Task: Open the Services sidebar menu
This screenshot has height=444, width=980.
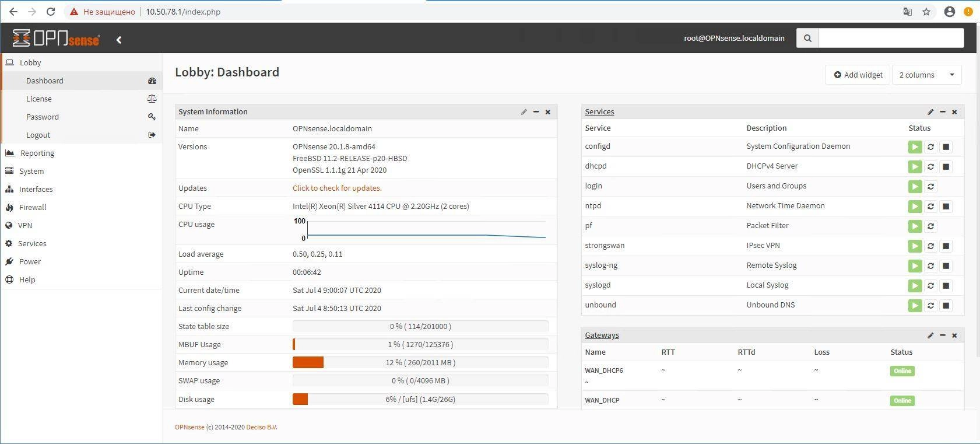Action: tap(82, 243)
